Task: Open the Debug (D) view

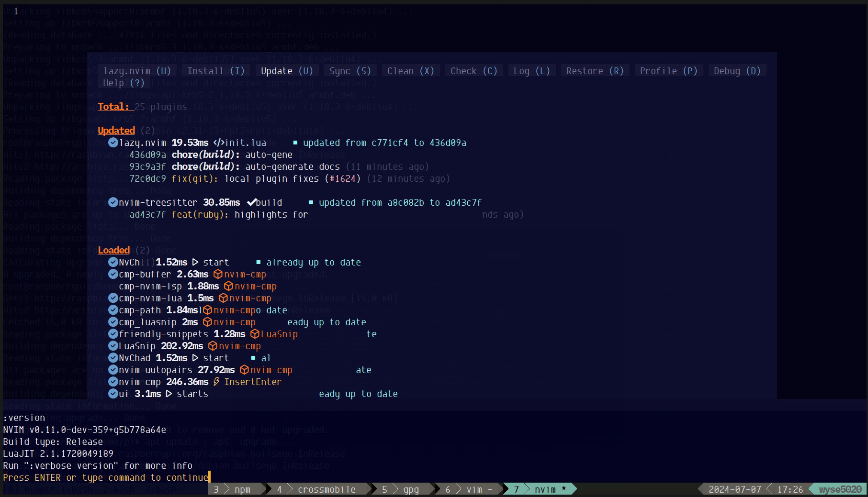Action: (x=737, y=71)
